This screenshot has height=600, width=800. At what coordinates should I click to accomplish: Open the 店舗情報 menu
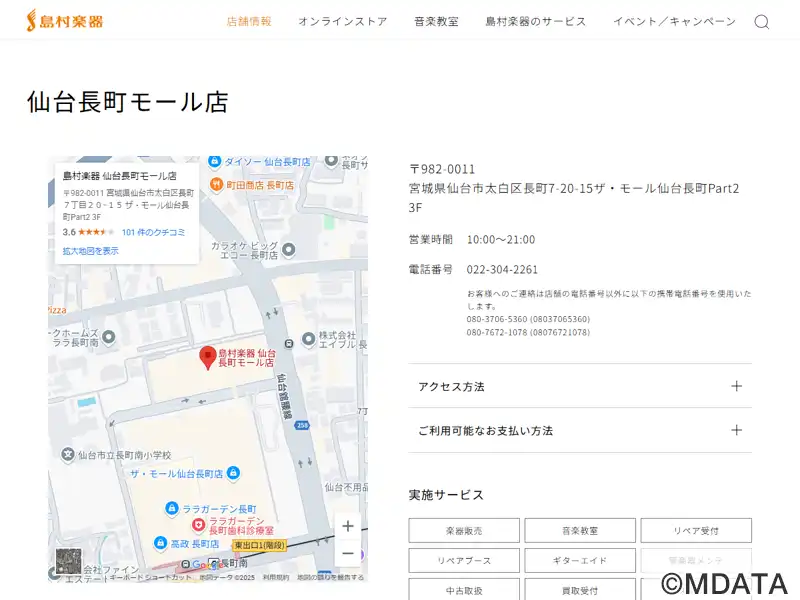coord(249,21)
